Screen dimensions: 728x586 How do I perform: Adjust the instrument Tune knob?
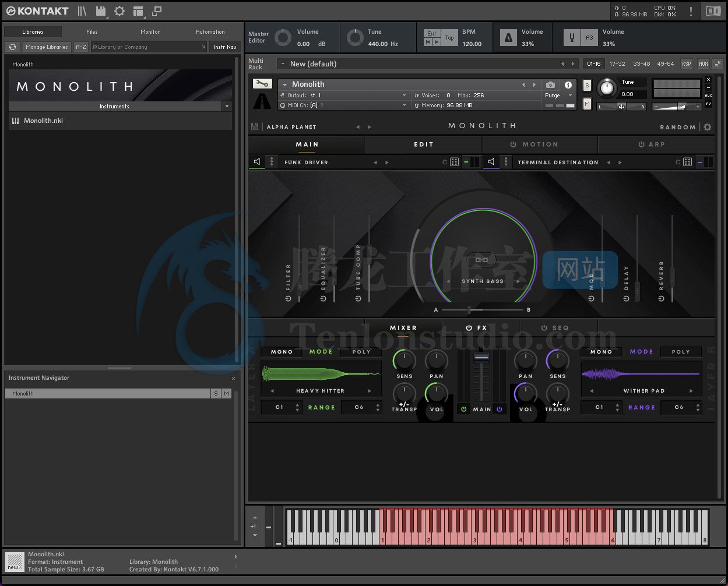point(607,88)
